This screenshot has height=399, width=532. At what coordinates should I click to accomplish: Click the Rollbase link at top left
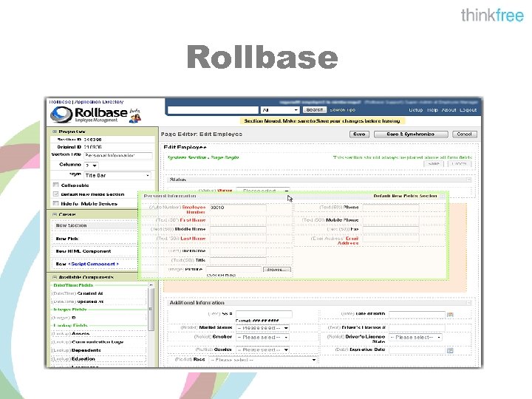(61, 101)
